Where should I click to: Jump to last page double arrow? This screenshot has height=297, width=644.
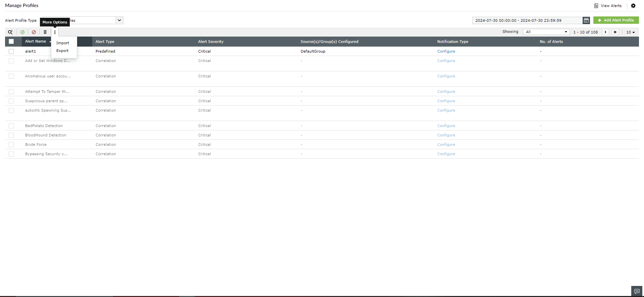pos(615,32)
